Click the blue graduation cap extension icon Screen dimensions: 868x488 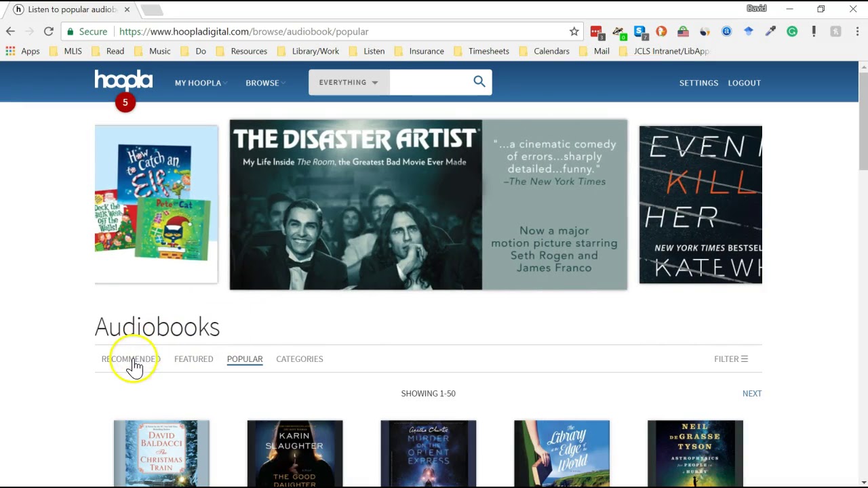pyautogui.click(x=748, y=31)
